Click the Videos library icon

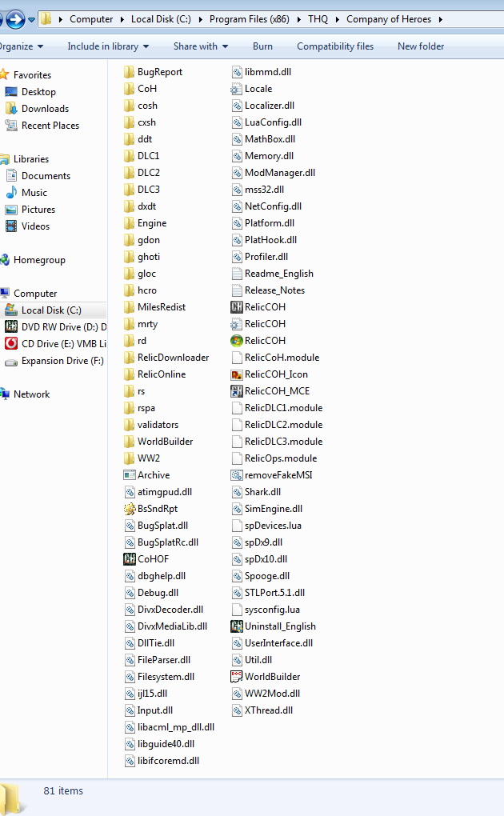tap(11, 226)
